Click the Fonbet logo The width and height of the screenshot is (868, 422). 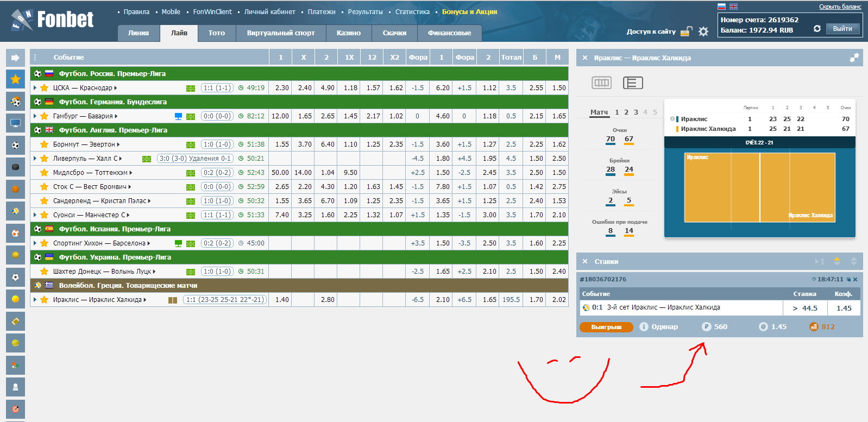point(53,20)
